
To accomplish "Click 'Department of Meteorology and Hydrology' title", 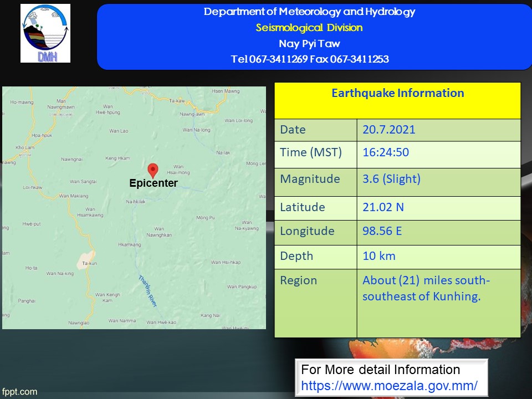I will [309, 12].
